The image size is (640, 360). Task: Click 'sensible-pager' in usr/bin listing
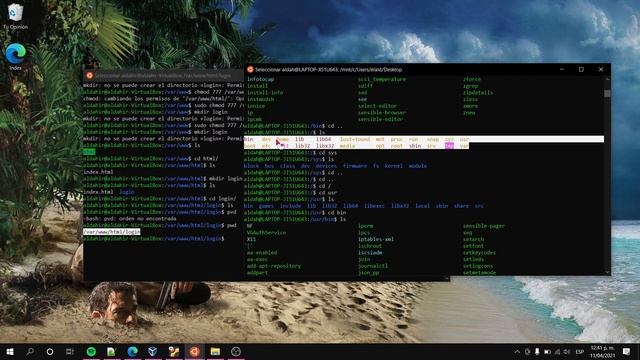click(x=484, y=226)
